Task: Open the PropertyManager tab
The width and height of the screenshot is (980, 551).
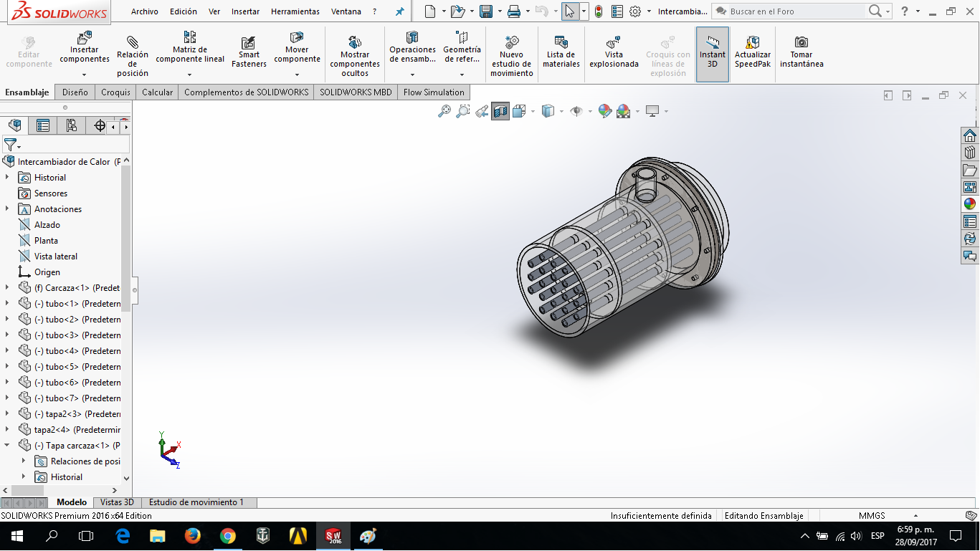Action: pos(43,126)
